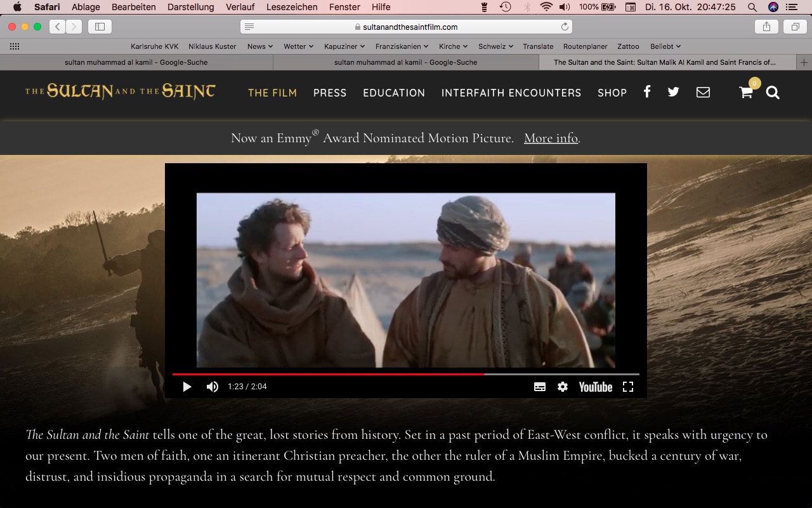Open Karlsruhe KVK bookmark
The width and height of the screenshot is (812, 508).
pyautogui.click(x=155, y=46)
